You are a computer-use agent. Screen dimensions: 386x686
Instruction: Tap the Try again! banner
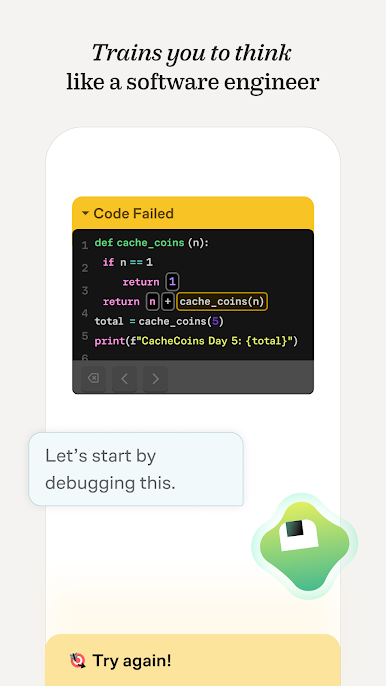pos(193,660)
